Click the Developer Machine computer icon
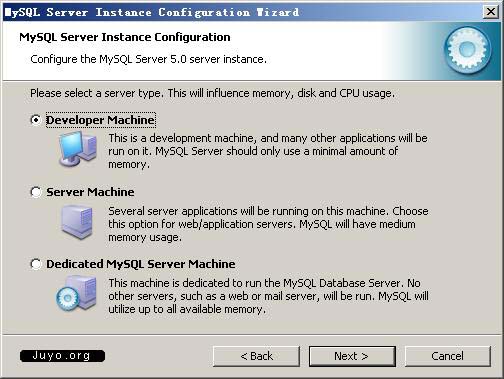The height and width of the screenshot is (379, 504). pos(78,149)
